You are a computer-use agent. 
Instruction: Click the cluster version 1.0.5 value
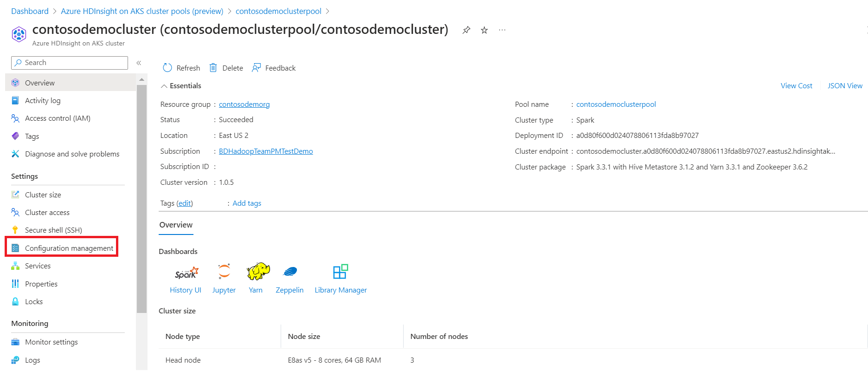pyautogui.click(x=226, y=182)
